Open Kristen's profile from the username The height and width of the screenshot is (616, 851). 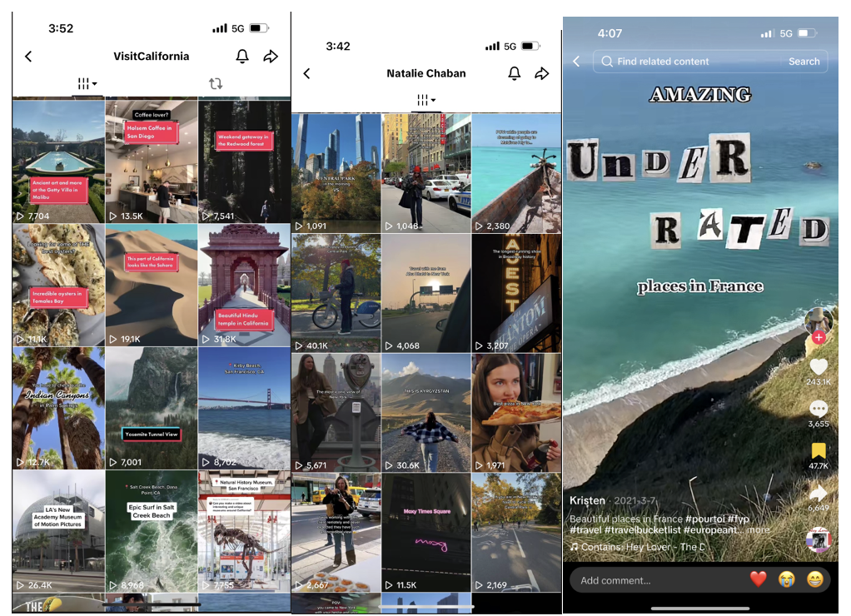tap(587, 500)
